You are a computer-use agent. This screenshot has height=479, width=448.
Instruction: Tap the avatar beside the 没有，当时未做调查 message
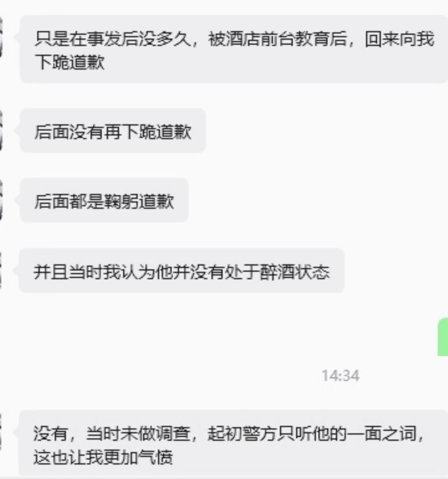1,432
